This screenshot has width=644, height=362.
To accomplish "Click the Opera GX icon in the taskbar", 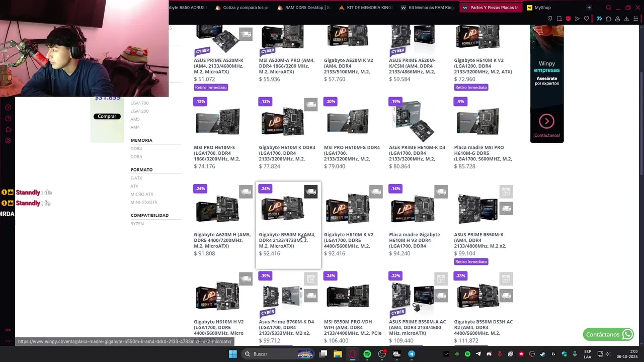I will (x=353, y=354).
